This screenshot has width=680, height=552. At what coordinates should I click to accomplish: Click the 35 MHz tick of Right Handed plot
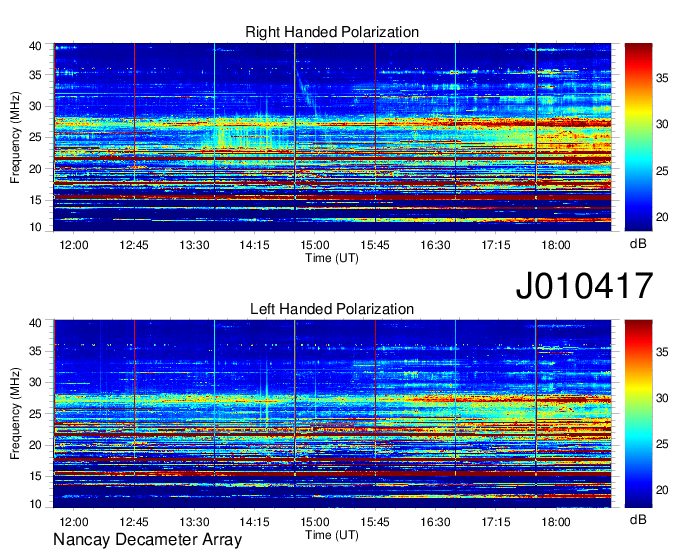pos(36,75)
